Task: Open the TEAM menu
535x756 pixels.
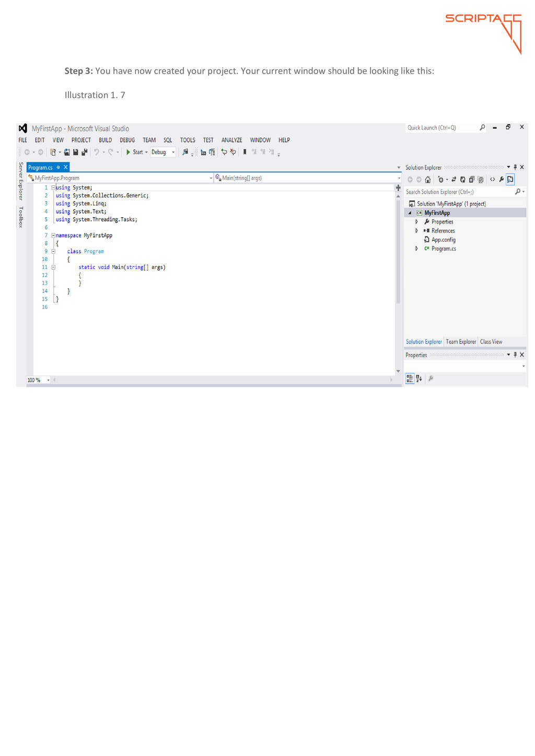Action: coord(149,140)
